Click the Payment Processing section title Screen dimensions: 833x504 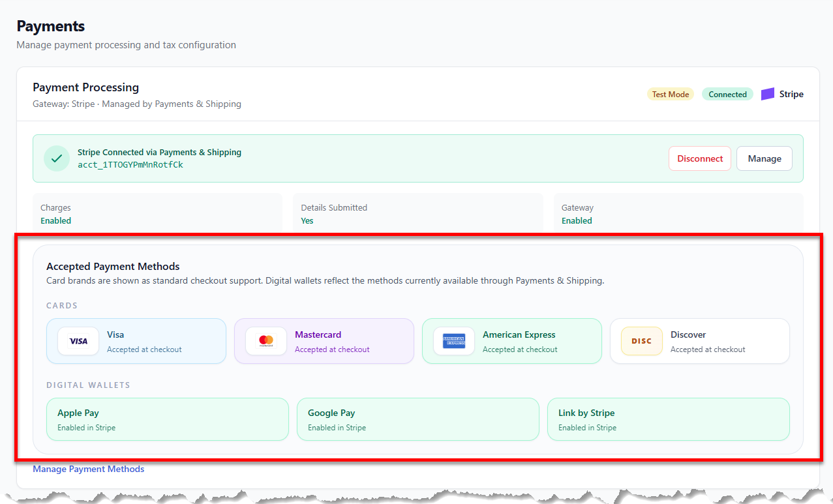(x=86, y=87)
